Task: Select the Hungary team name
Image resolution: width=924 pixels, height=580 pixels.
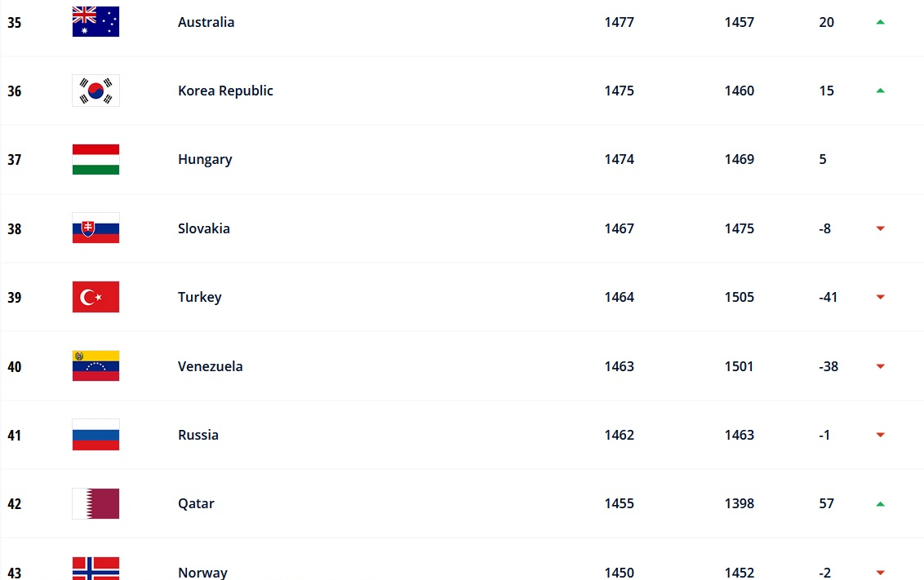Action: click(205, 159)
